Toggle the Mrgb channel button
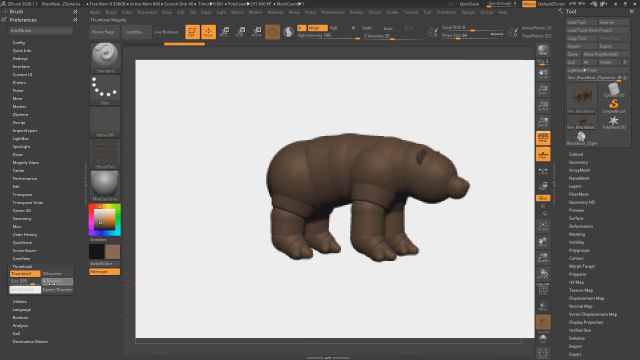Image resolution: width=640 pixels, height=360 pixels. pos(317,28)
